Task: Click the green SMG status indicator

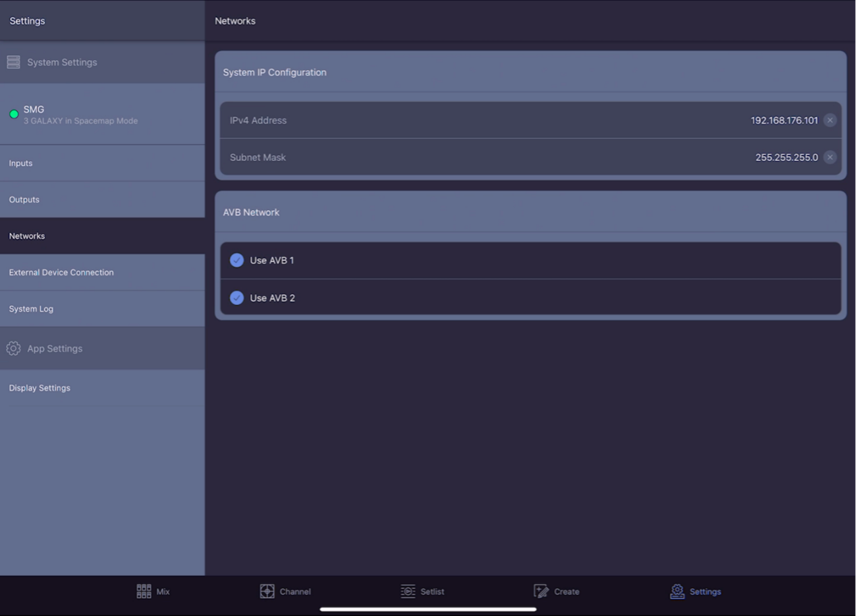Action: 14,114
